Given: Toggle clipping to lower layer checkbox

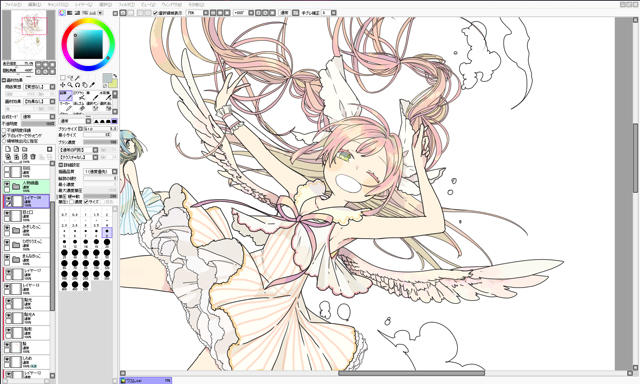Looking at the screenshot, I should (x=4, y=135).
